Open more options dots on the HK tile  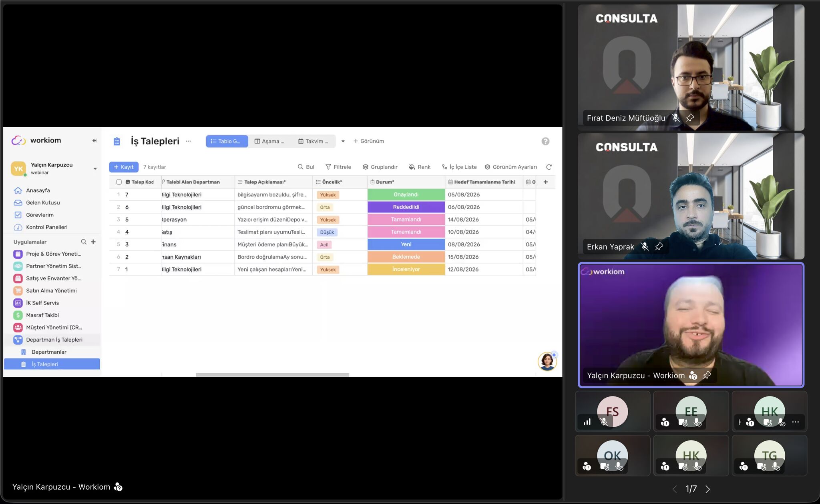(796, 422)
